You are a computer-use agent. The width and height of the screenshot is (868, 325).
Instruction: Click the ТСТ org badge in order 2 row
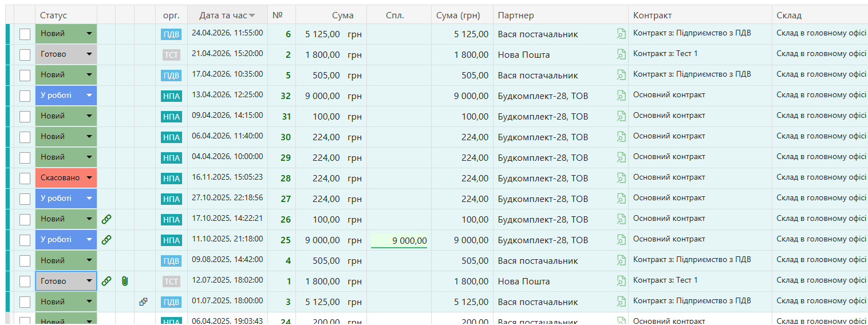tap(171, 55)
